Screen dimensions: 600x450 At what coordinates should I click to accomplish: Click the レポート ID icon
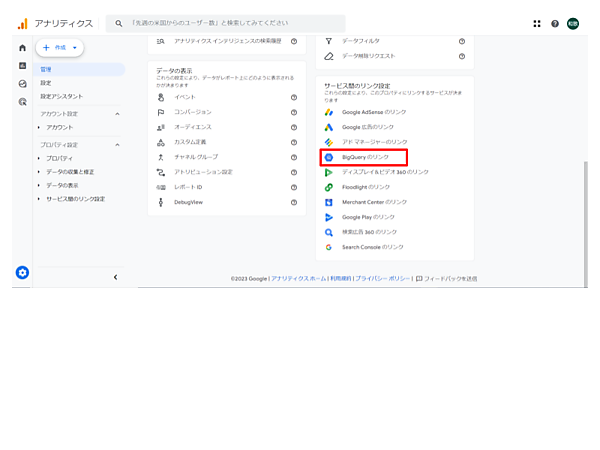pos(161,187)
